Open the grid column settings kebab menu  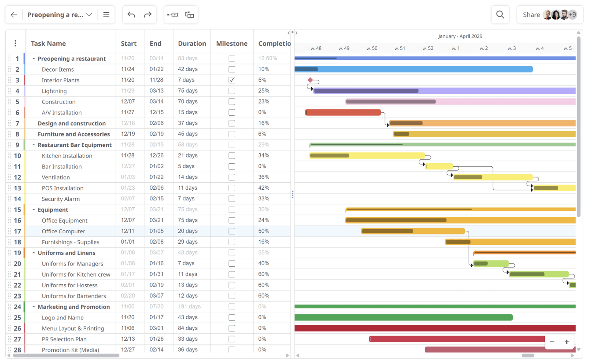pos(15,43)
